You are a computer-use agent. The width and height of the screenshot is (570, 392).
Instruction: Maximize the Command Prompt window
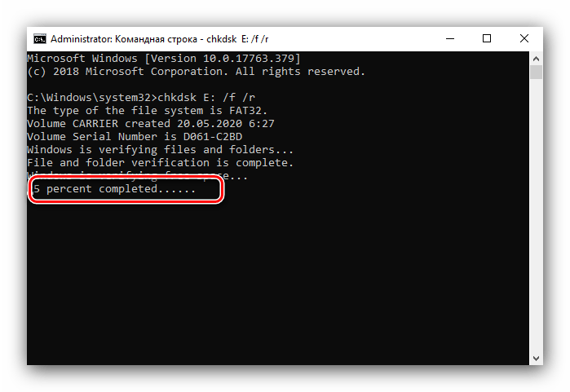pos(487,38)
